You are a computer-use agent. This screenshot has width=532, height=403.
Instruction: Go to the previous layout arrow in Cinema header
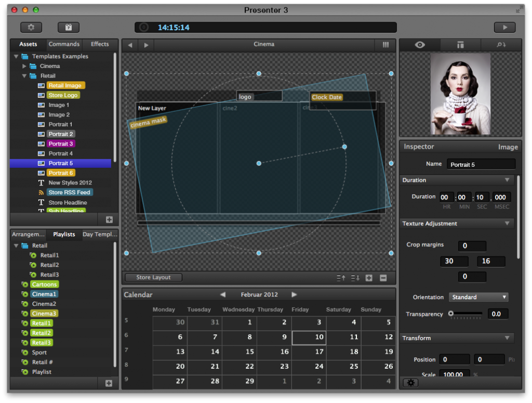tap(130, 45)
